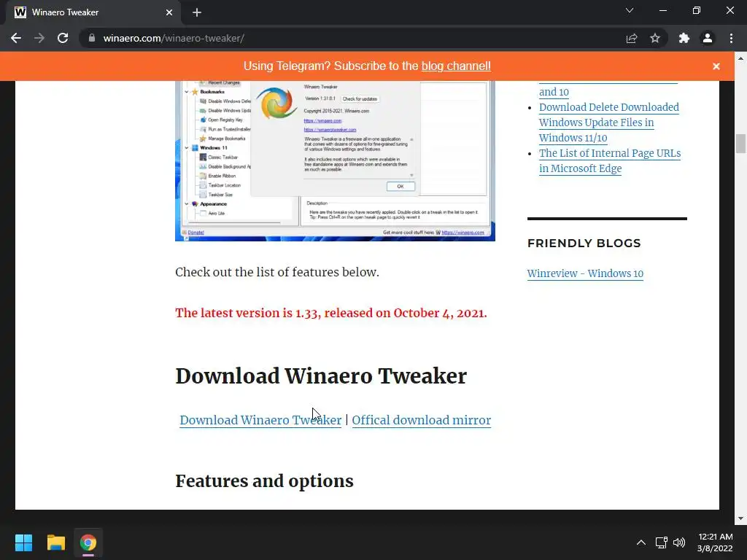Click the scrollbar up arrow
Screen dimensions: 747x560
[x=740, y=58]
